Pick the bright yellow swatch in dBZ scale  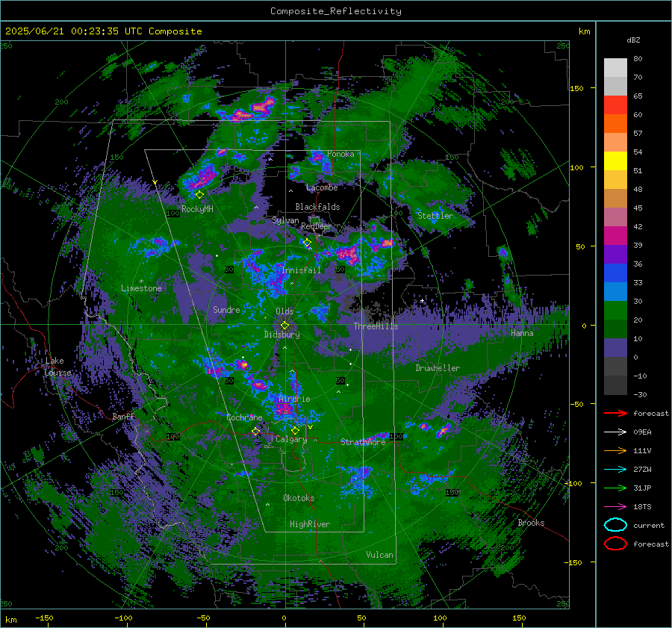click(x=615, y=161)
